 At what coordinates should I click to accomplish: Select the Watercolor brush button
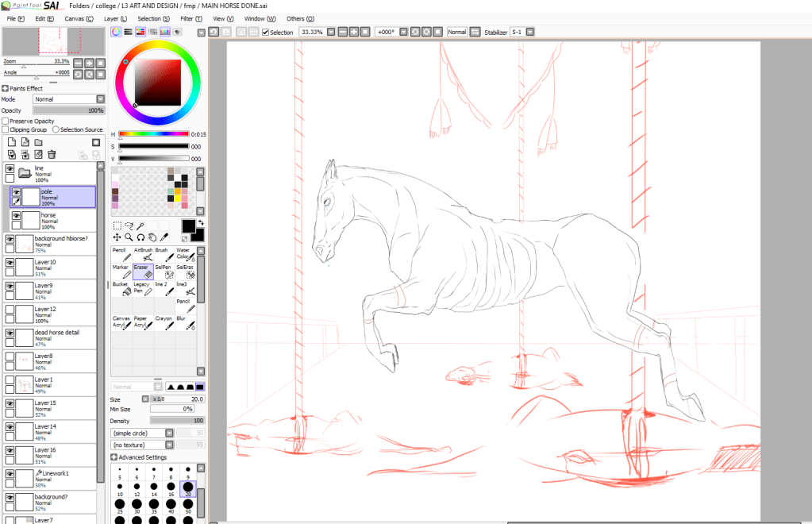click(185, 254)
